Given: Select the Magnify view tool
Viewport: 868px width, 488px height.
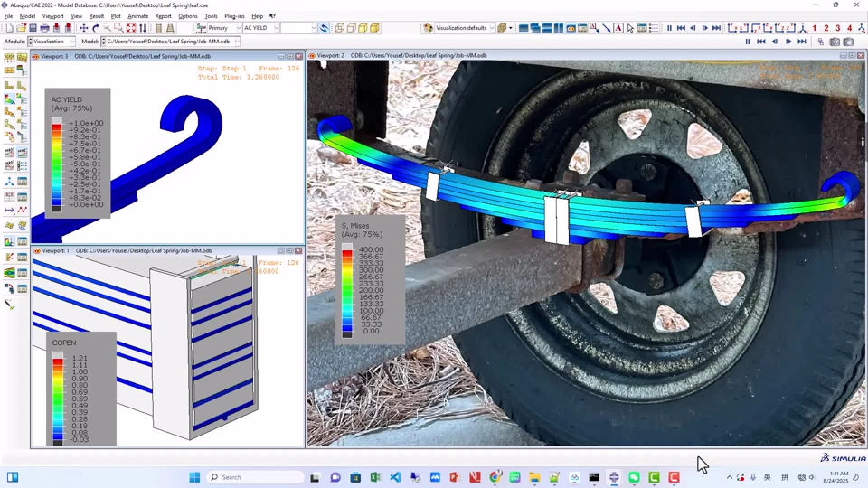Looking at the screenshot, I should [x=107, y=28].
